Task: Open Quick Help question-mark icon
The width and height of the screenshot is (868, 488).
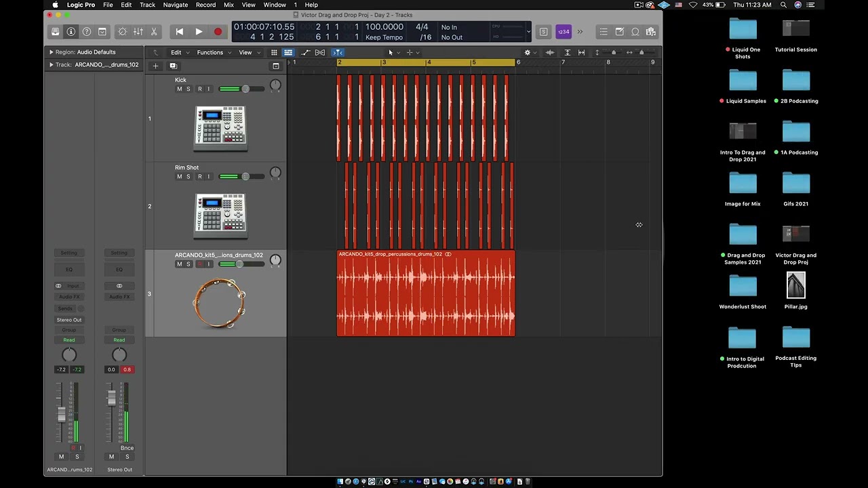Action: [87, 32]
